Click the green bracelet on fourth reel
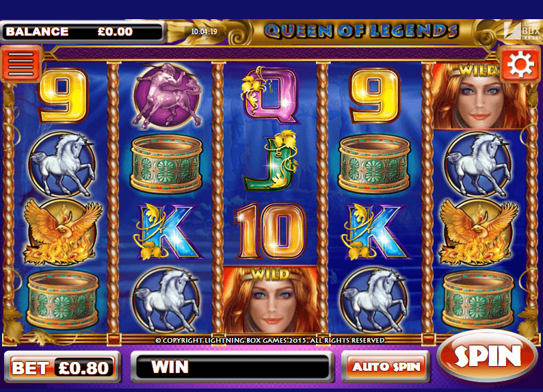 tap(374, 164)
